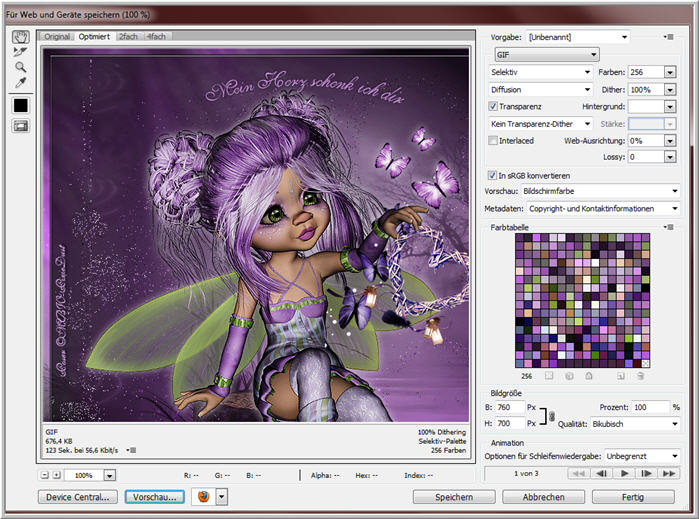Open the Web-Ausrichtung dropdown arrow
The height and width of the screenshot is (519, 699).
pos(670,141)
